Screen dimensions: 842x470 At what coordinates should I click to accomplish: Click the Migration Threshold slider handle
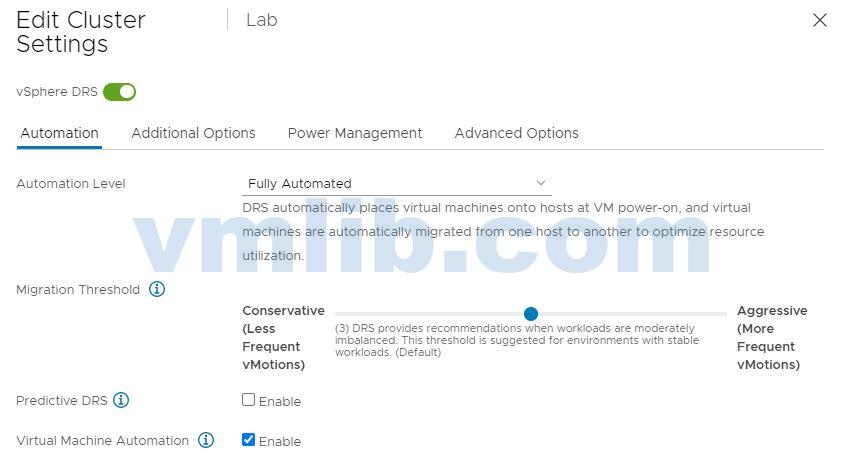531,314
